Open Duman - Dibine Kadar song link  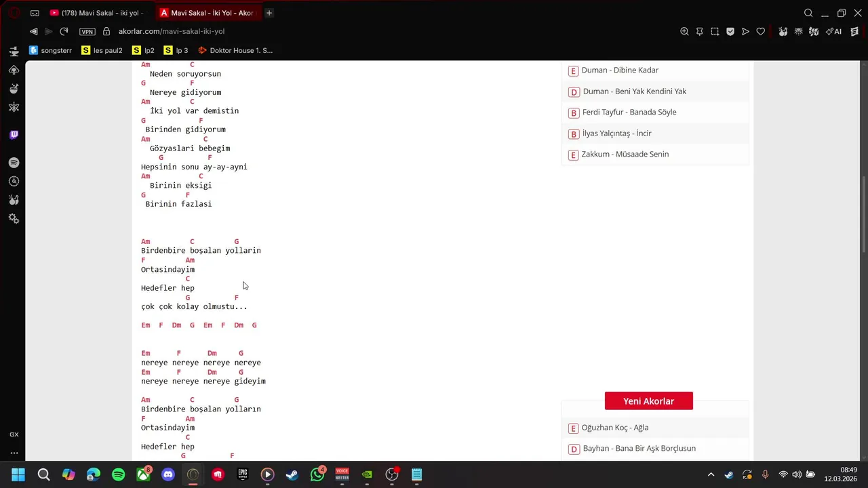point(620,70)
